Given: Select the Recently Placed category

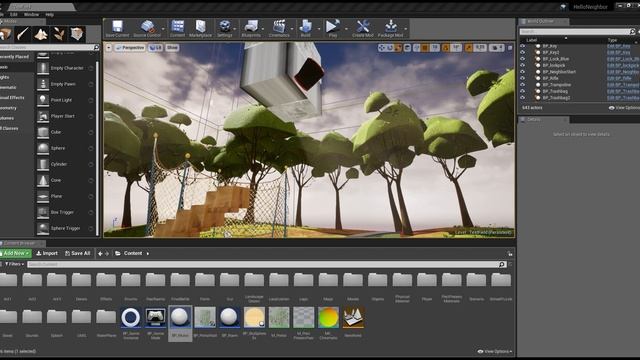Looking at the screenshot, I should pos(16,57).
